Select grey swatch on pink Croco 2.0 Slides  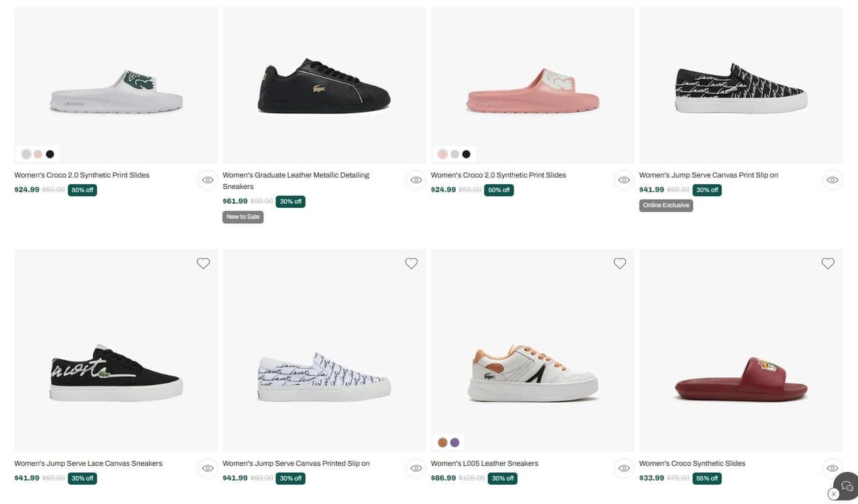point(454,154)
